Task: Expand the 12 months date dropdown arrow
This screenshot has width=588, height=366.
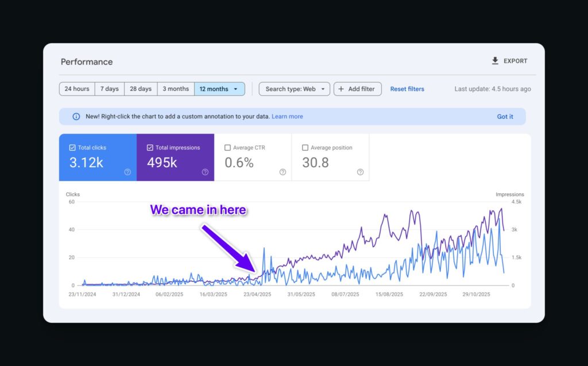Action: [235, 89]
